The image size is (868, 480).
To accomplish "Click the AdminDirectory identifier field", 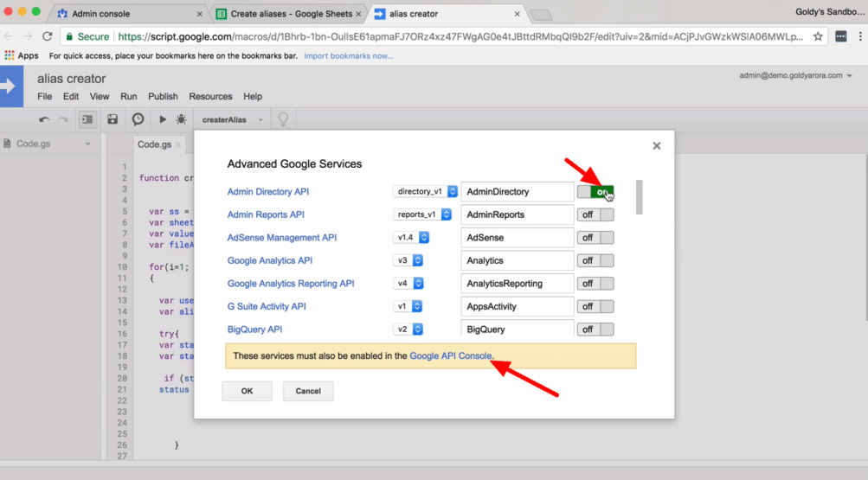I will coord(517,191).
